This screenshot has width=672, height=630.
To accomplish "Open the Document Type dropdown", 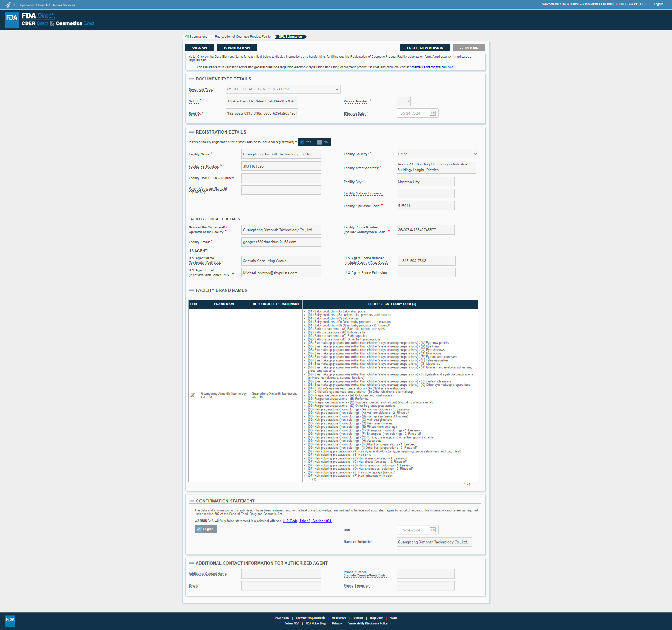I will pyautogui.click(x=283, y=89).
